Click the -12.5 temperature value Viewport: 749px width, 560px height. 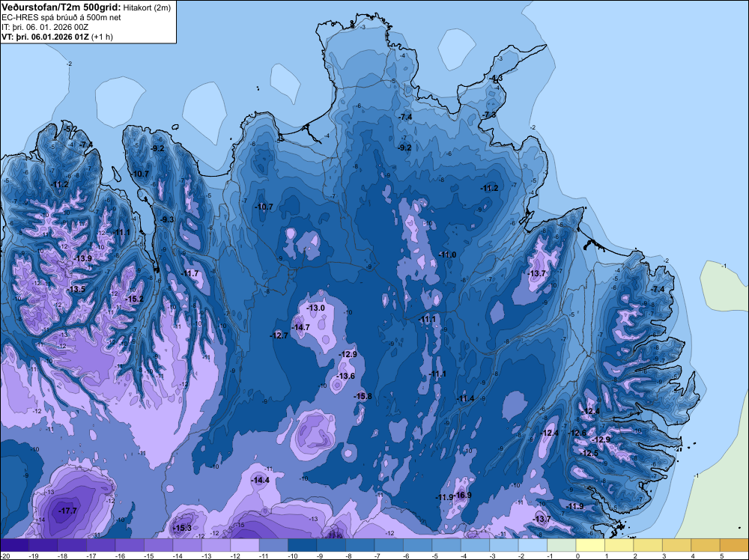pos(589,453)
